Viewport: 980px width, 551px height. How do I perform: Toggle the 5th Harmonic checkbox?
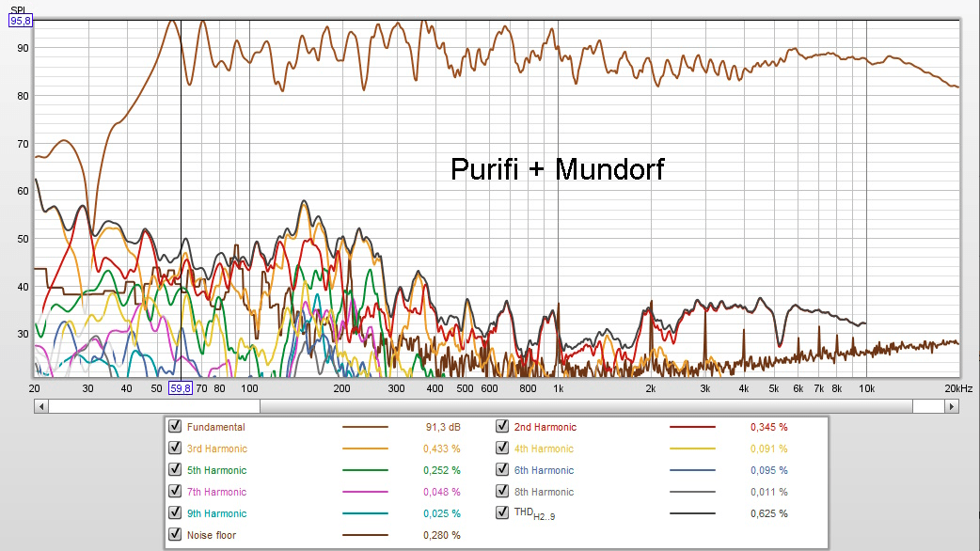(175, 469)
